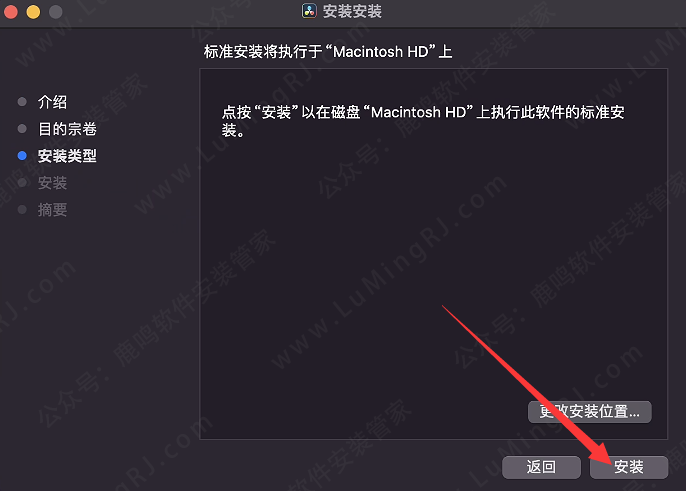Click the dimmed bullet beside 摘要
Viewport: 686px width, 491px height.
click(22, 210)
